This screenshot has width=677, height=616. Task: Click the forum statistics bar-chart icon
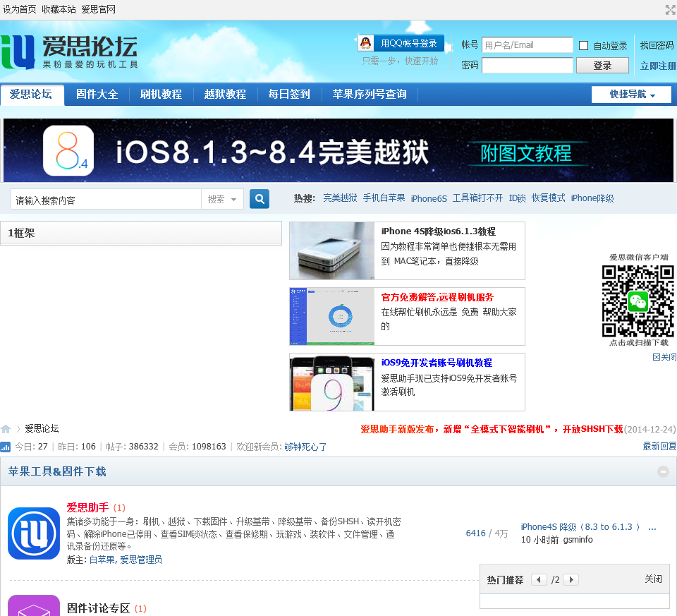5,447
